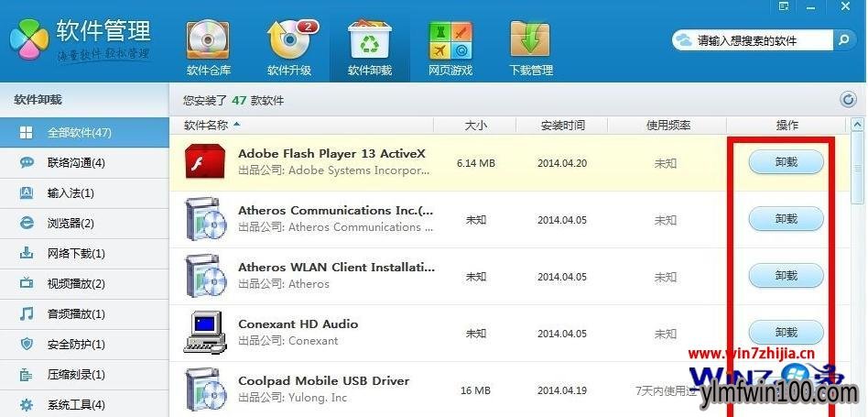Image resolution: width=868 pixels, height=417 pixels.
Task: Click the Adobe Flash Player program icon
Action: coord(205,162)
